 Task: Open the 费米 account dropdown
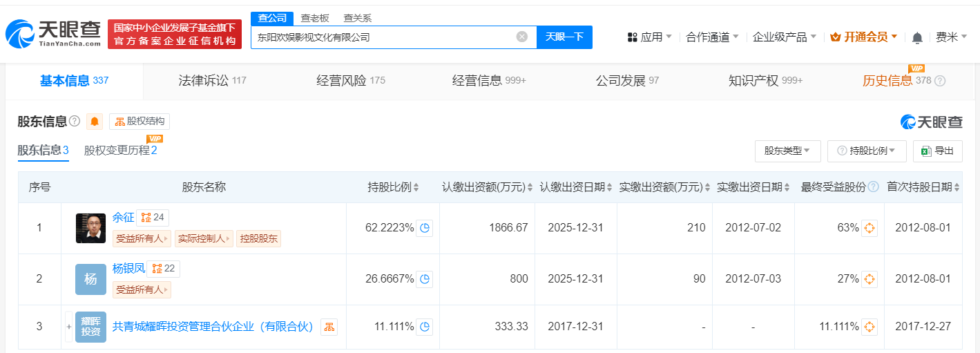coord(952,37)
